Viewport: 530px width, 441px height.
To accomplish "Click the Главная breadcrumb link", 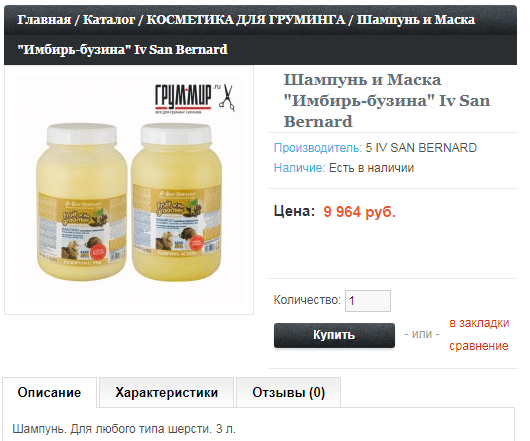I will pyautogui.click(x=44, y=20).
